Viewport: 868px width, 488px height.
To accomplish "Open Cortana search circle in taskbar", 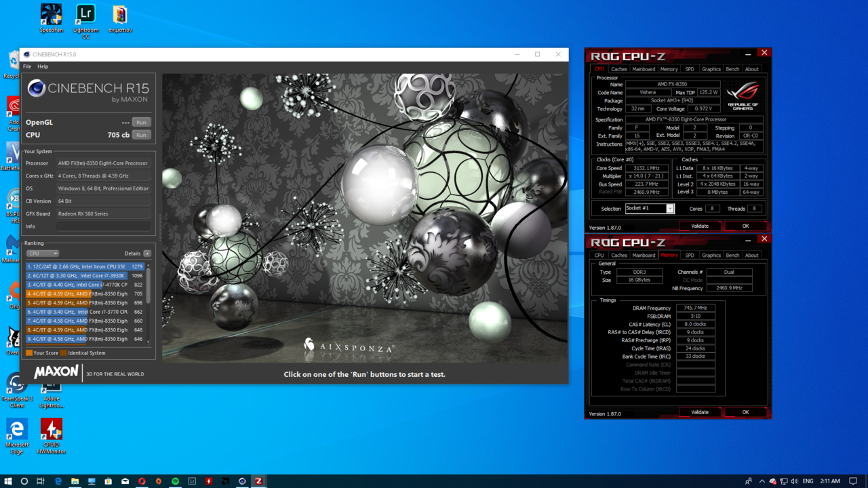I will (24, 481).
